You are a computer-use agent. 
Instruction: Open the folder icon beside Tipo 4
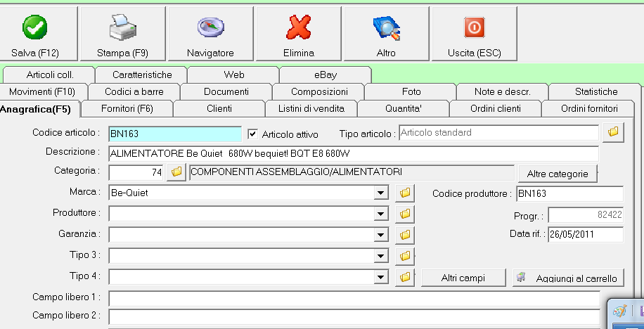(x=405, y=277)
